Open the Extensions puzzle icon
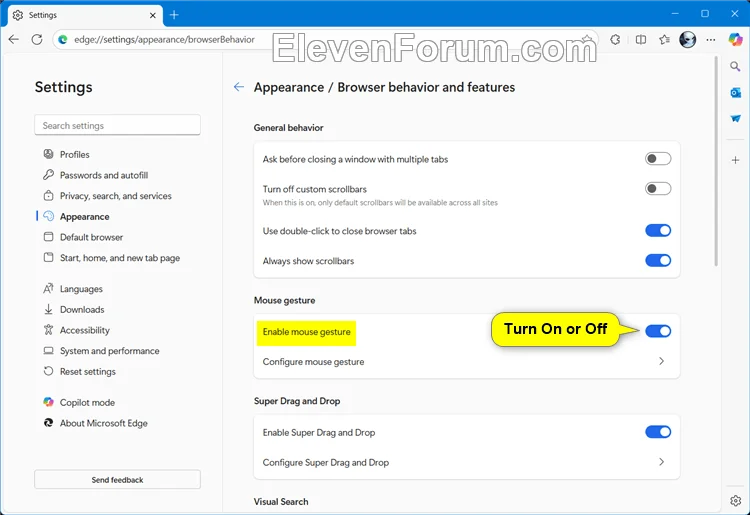 tap(616, 40)
